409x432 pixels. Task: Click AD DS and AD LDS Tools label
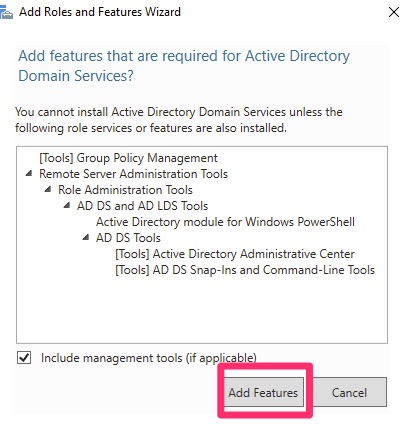pos(142,206)
